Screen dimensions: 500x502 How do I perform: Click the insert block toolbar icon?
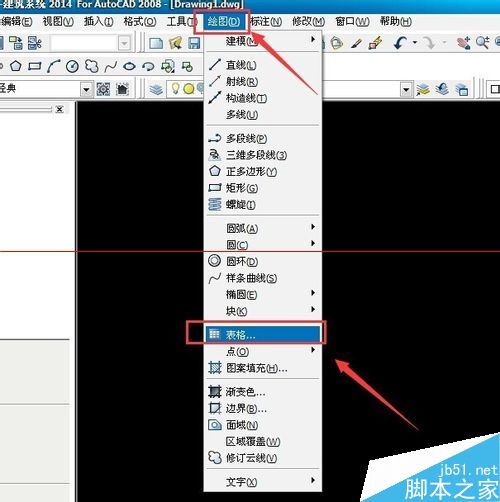coord(168,66)
